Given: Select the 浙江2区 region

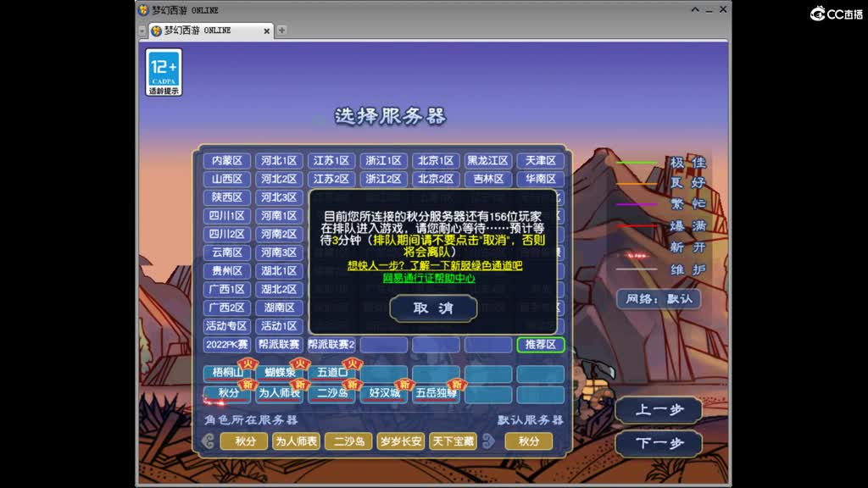Looking at the screenshot, I should click(383, 179).
